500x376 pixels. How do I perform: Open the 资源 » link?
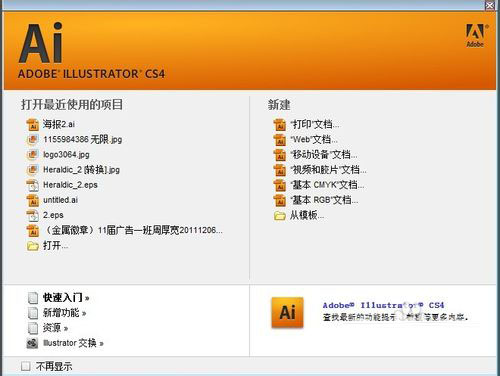55,328
